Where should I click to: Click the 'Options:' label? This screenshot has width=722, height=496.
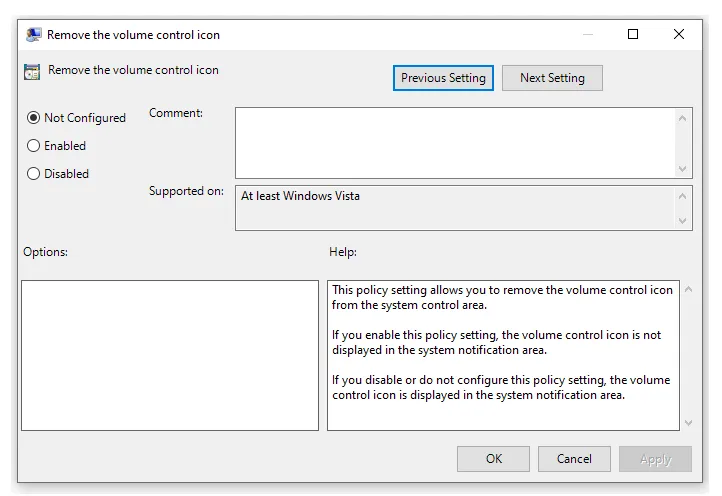pyautogui.click(x=46, y=252)
